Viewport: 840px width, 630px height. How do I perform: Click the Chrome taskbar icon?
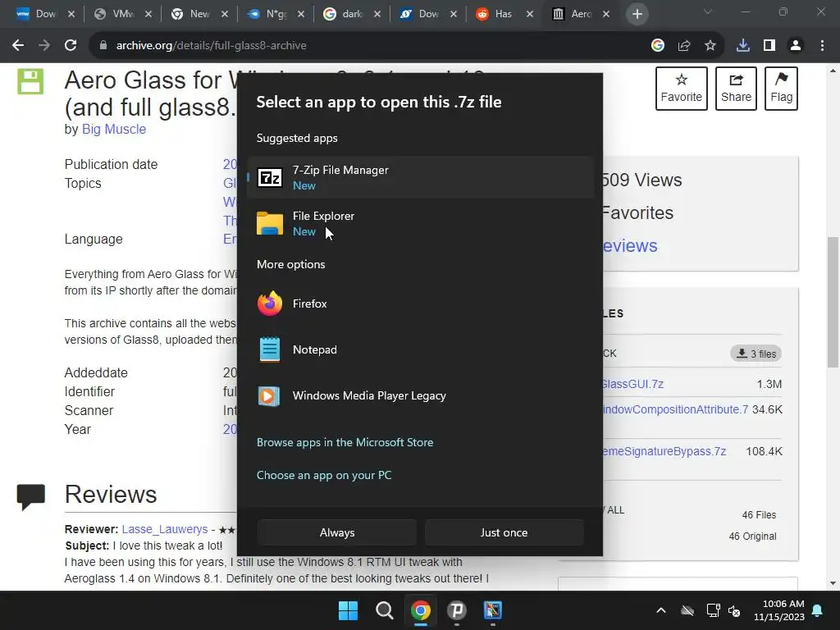pyautogui.click(x=421, y=610)
